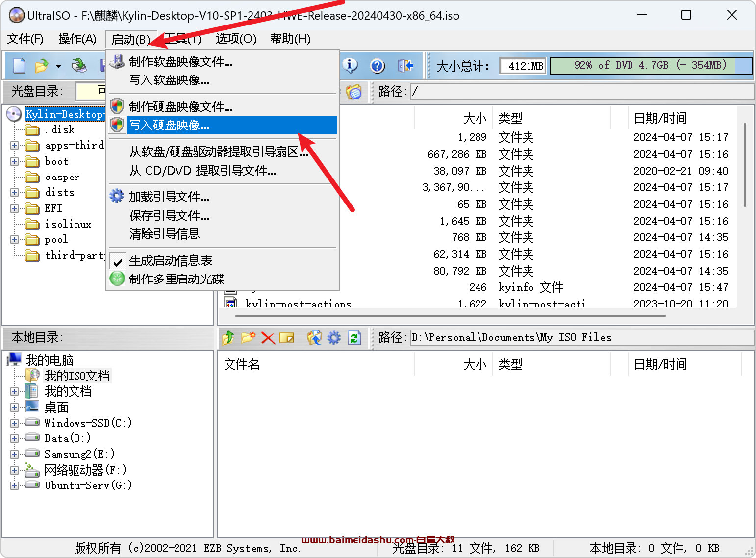Click the DVD capacity usage bar
This screenshot has width=756, height=558.
click(x=651, y=65)
